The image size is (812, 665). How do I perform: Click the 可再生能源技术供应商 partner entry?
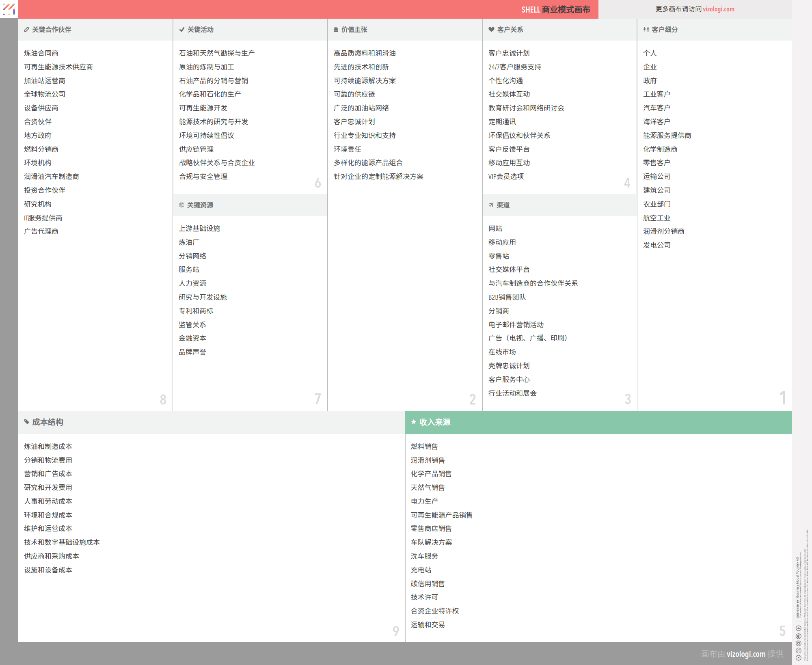[58, 67]
